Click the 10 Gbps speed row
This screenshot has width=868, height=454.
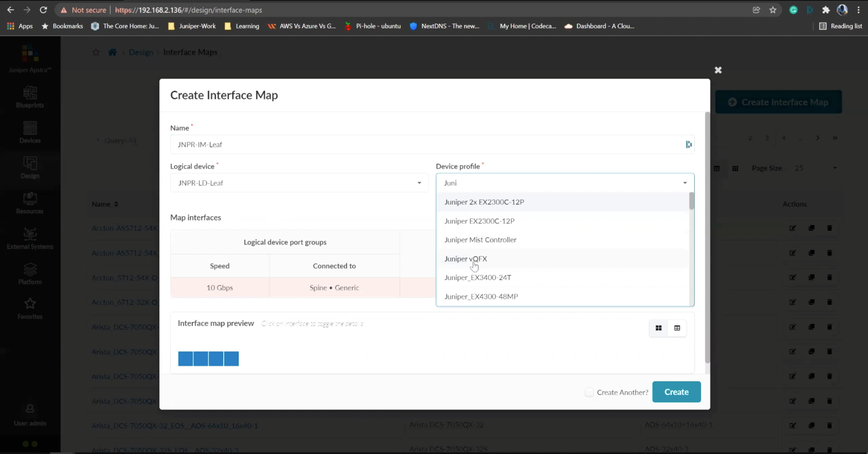[x=220, y=288]
